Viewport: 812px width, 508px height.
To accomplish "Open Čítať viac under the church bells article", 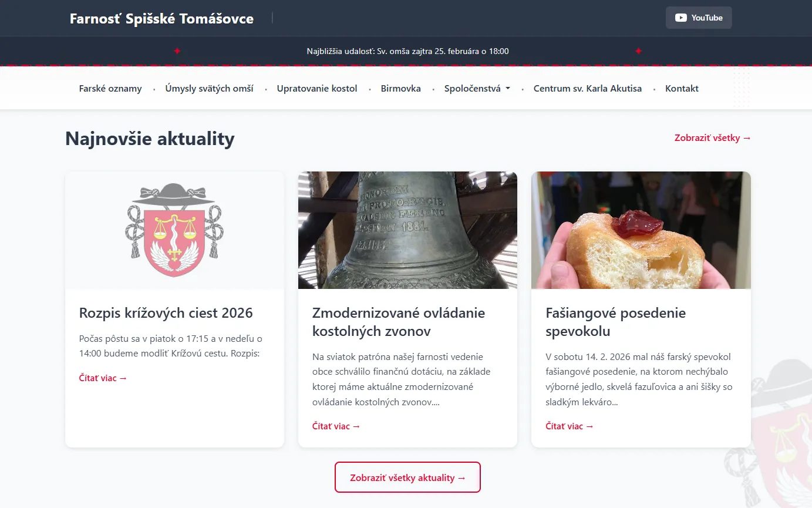I will pyautogui.click(x=336, y=426).
